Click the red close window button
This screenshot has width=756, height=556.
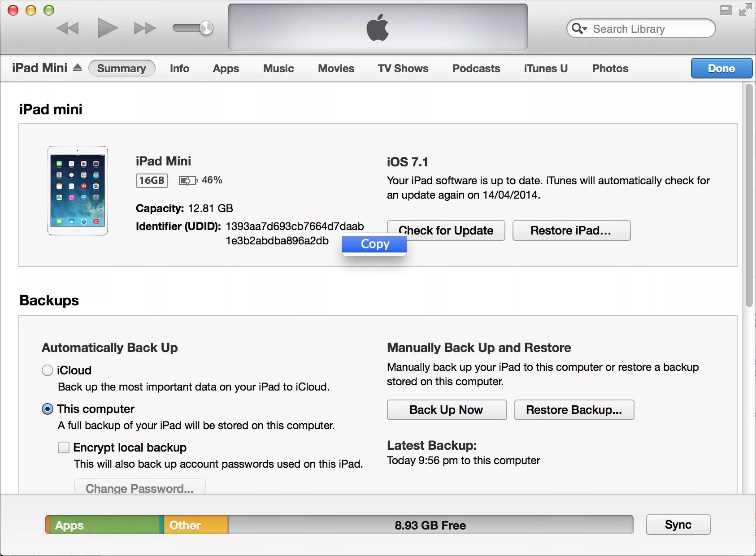pos(13,10)
